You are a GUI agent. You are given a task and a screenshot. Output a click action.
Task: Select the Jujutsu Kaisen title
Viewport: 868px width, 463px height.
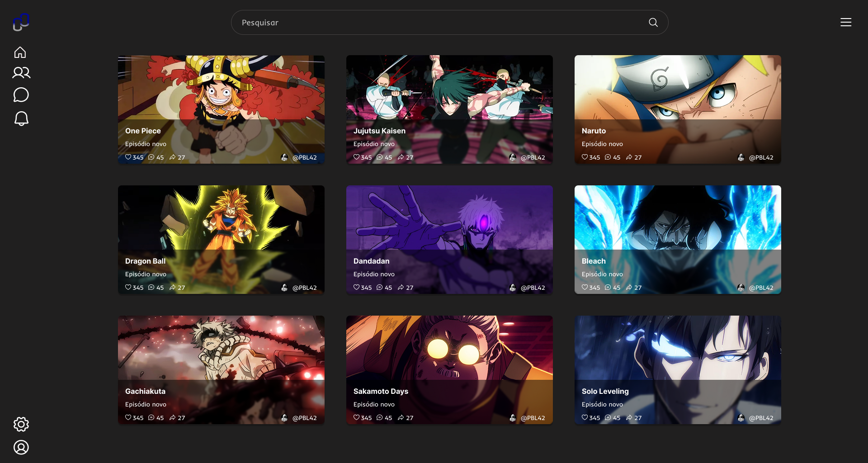coord(379,131)
